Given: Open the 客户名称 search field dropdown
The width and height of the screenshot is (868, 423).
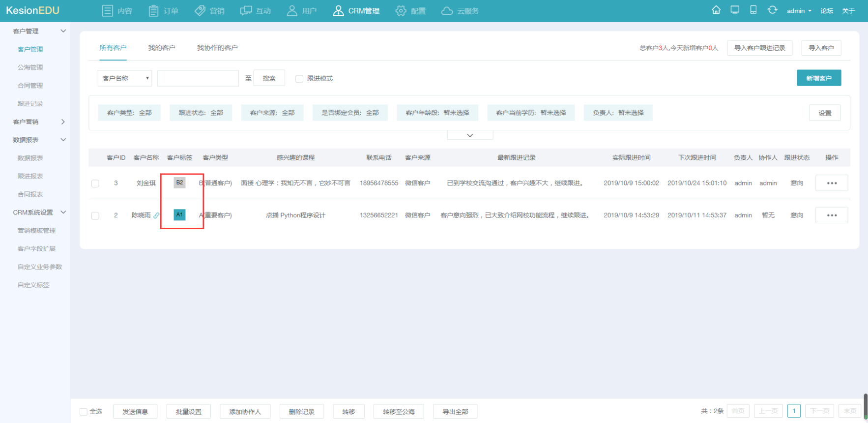Looking at the screenshot, I should pyautogui.click(x=125, y=78).
